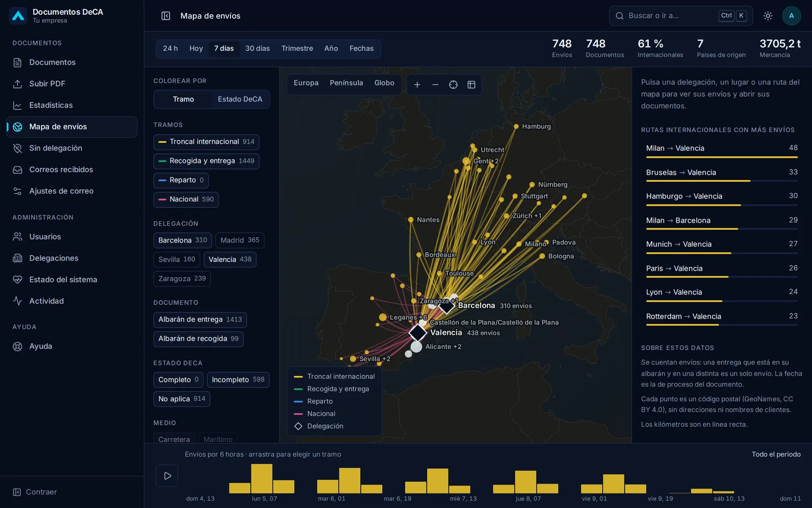Switch map view to Península

tap(346, 83)
